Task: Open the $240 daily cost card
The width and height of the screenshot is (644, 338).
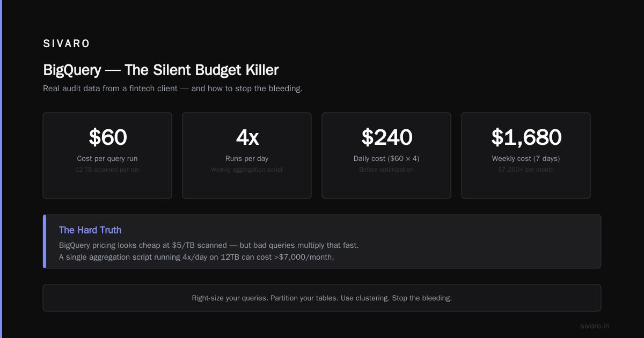Action: pyautogui.click(x=386, y=156)
